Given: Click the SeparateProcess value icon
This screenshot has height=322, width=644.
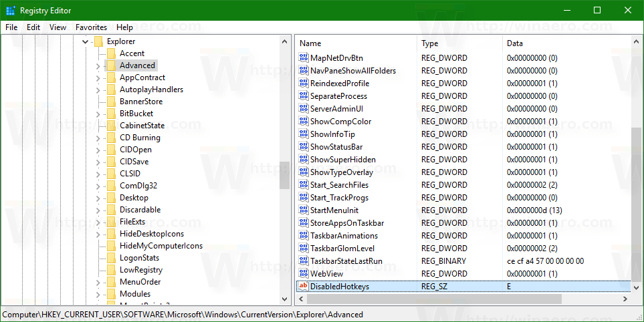Looking at the screenshot, I should click(304, 96).
